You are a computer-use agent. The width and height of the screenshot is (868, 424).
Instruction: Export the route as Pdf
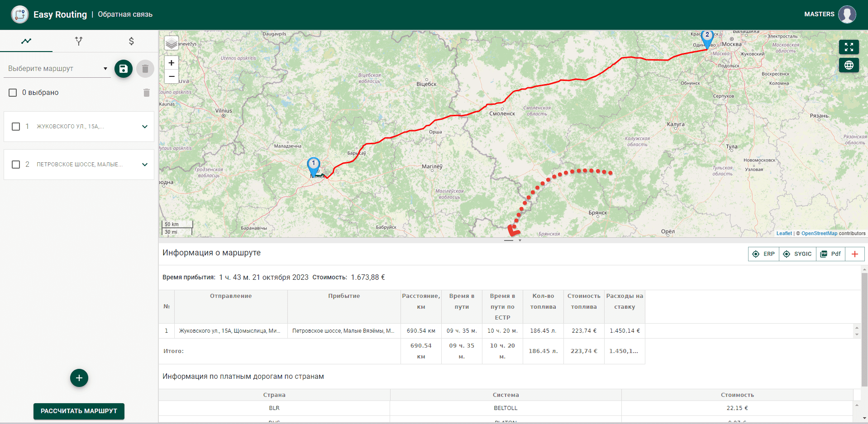[x=830, y=254]
